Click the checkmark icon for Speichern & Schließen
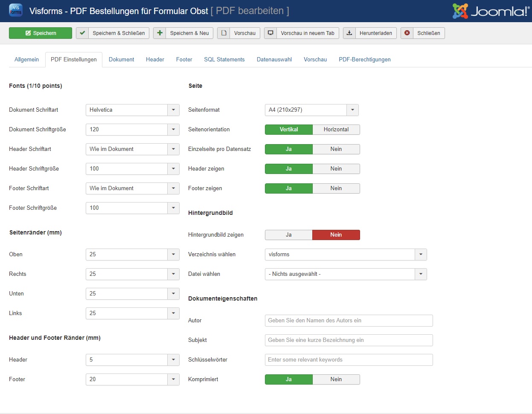The height and width of the screenshot is (414, 532). coord(82,33)
